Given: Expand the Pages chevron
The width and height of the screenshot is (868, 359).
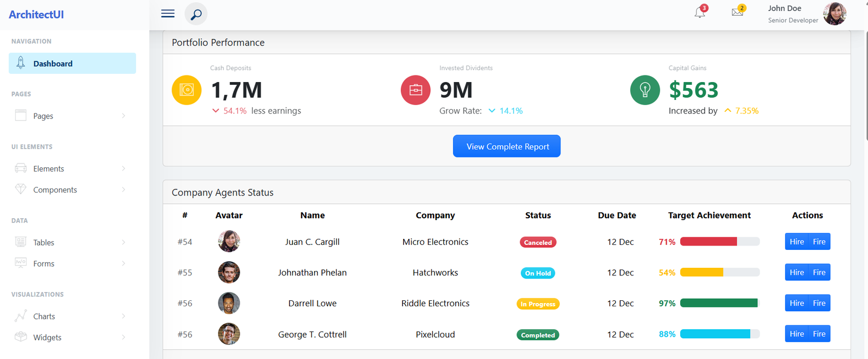Looking at the screenshot, I should click(x=124, y=116).
